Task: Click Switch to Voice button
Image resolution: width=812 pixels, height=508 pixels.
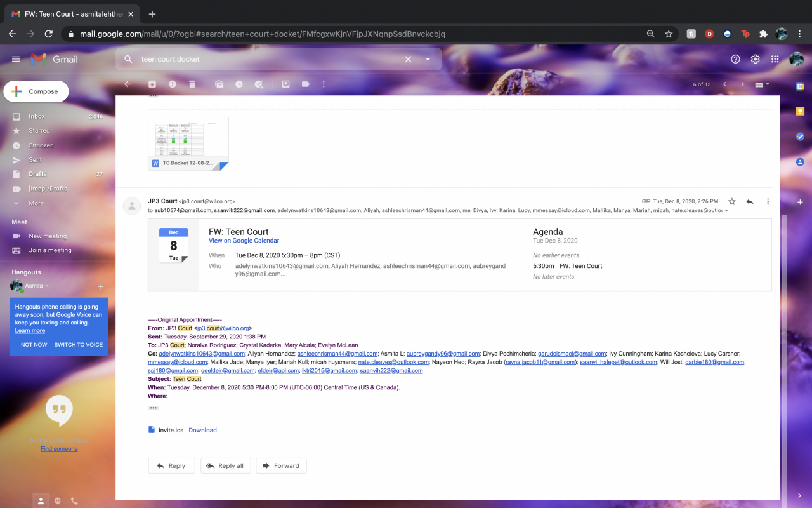Action: pos(79,345)
